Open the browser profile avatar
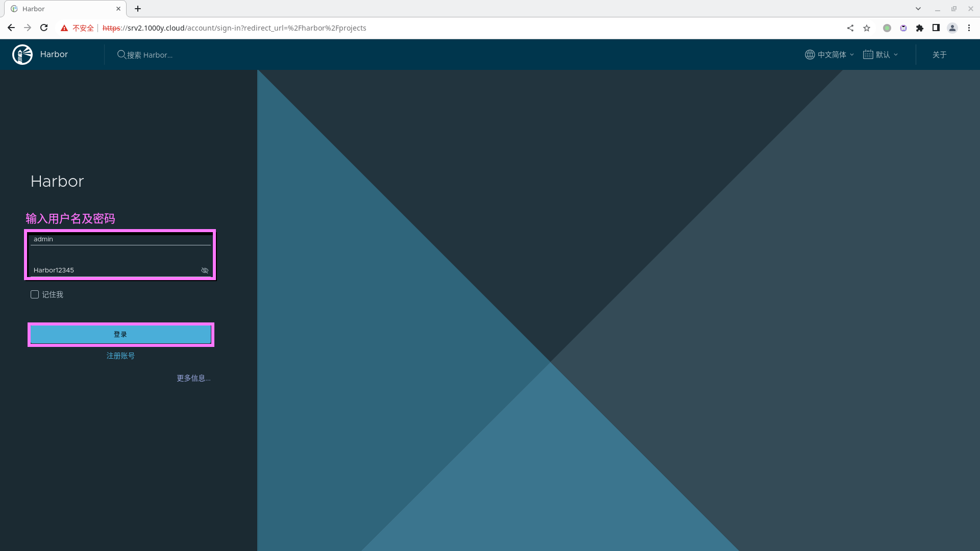 tap(952, 28)
